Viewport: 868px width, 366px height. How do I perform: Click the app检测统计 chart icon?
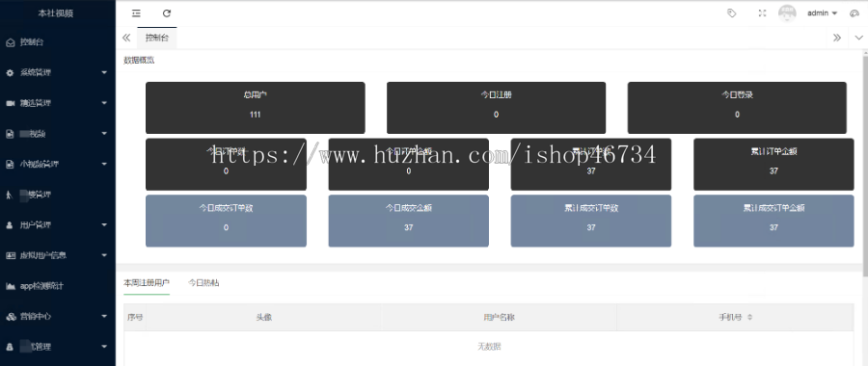tap(11, 286)
